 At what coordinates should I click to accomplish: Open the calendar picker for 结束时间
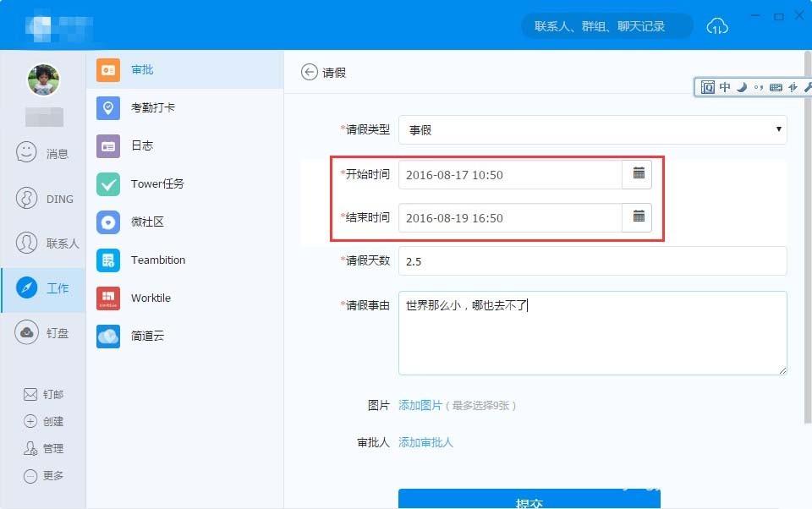(x=638, y=216)
